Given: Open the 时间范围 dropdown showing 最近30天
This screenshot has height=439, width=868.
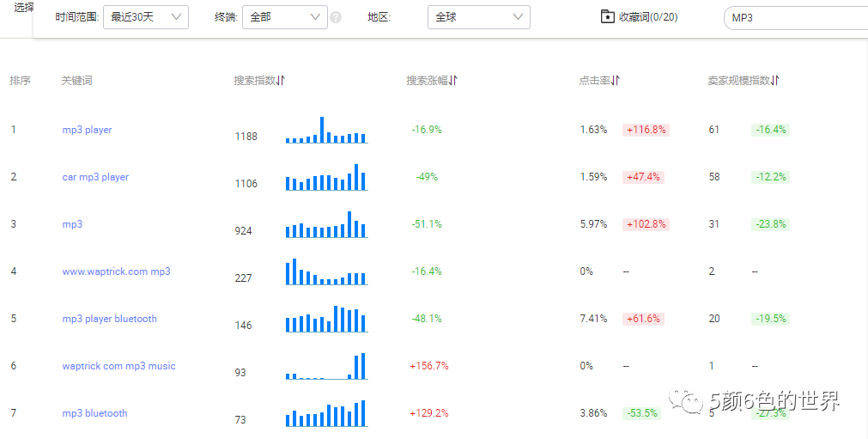Looking at the screenshot, I should (146, 17).
